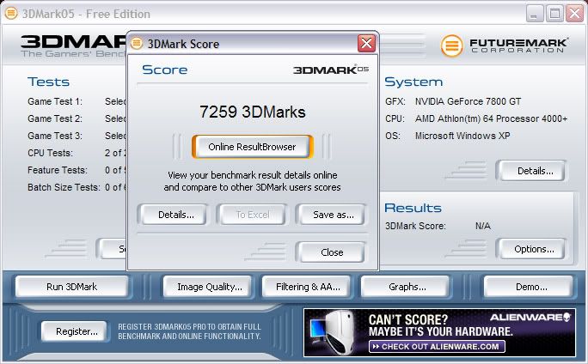Open Results Options button

click(534, 249)
